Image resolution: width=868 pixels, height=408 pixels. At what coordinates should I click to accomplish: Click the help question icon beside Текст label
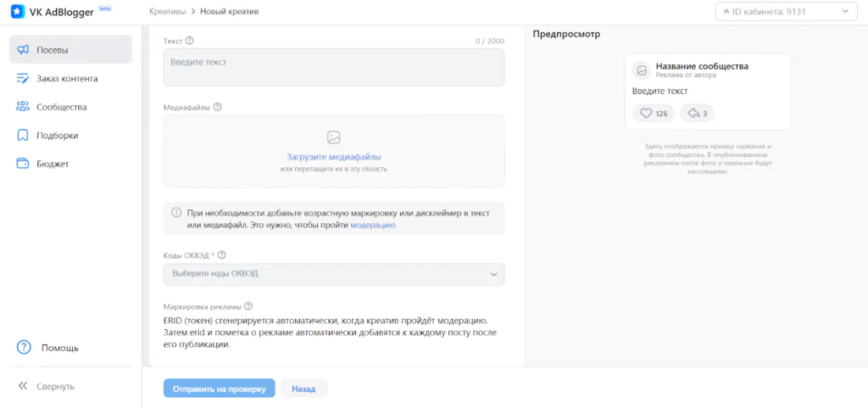pyautogui.click(x=190, y=41)
